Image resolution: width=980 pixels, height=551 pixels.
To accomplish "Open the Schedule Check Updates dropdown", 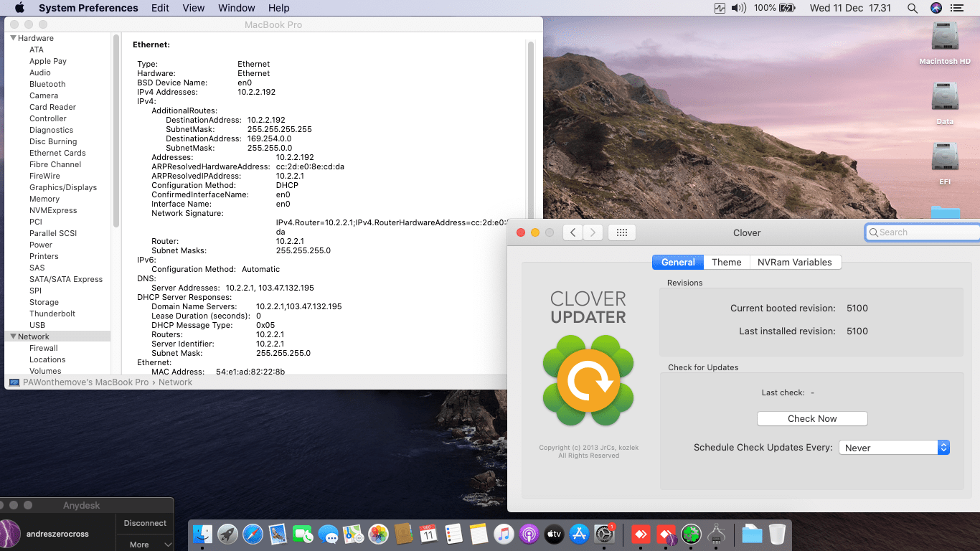I will [x=894, y=448].
